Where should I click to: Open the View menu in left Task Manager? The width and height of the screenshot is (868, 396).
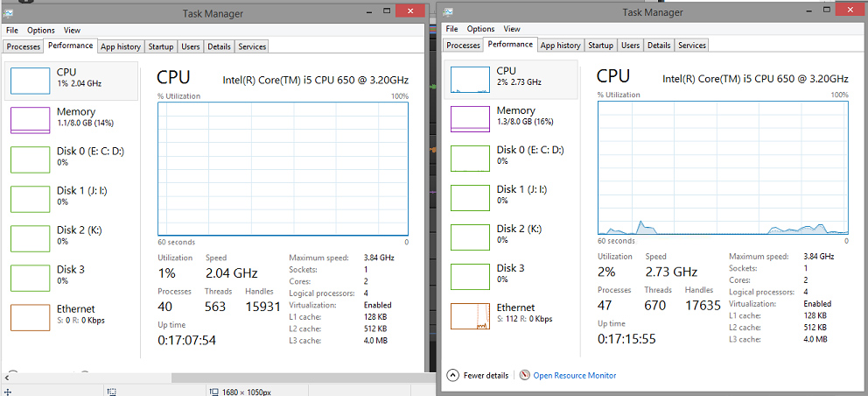point(72,30)
